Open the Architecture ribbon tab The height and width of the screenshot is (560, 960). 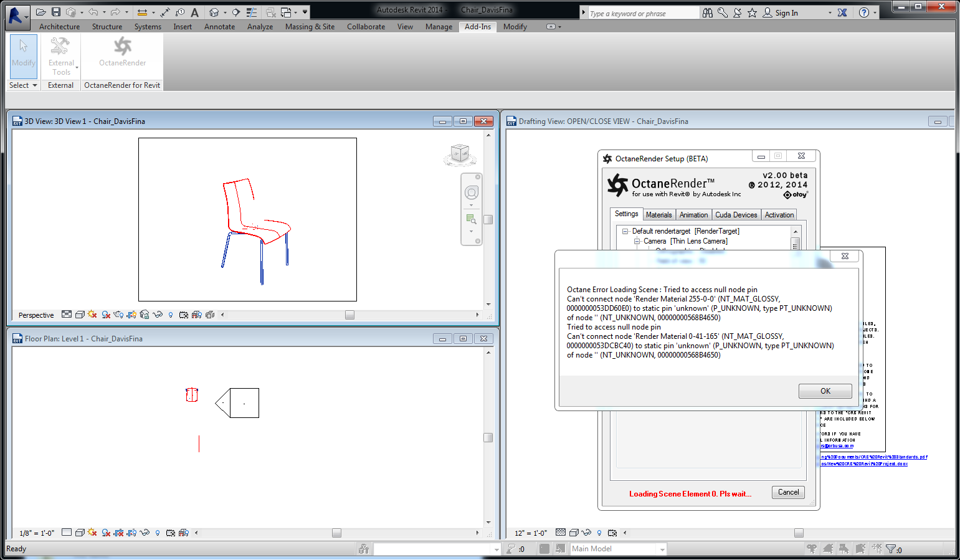tap(60, 27)
